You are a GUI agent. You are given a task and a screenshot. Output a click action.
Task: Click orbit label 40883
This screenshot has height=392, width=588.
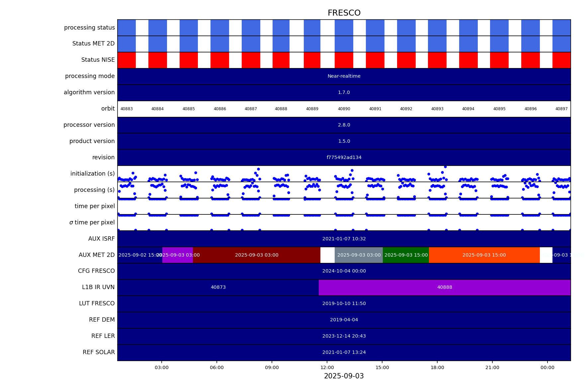click(126, 109)
